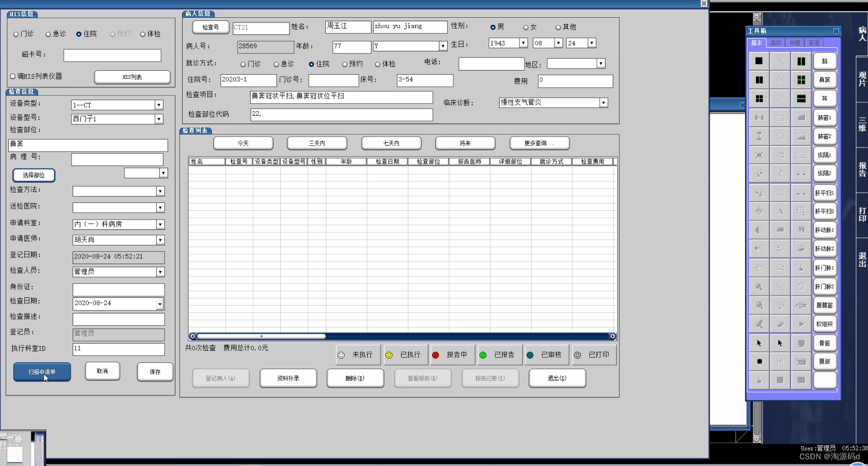This screenshot has height=466, width=868.
Task: Select the eraser tool in toolbox
Action: (780, 324)
